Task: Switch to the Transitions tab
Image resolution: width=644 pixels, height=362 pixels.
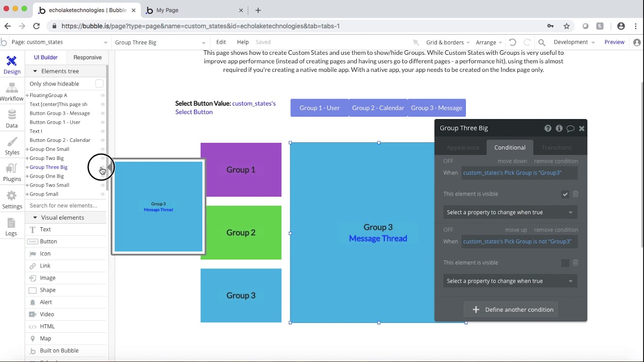Action: point(556,147)
